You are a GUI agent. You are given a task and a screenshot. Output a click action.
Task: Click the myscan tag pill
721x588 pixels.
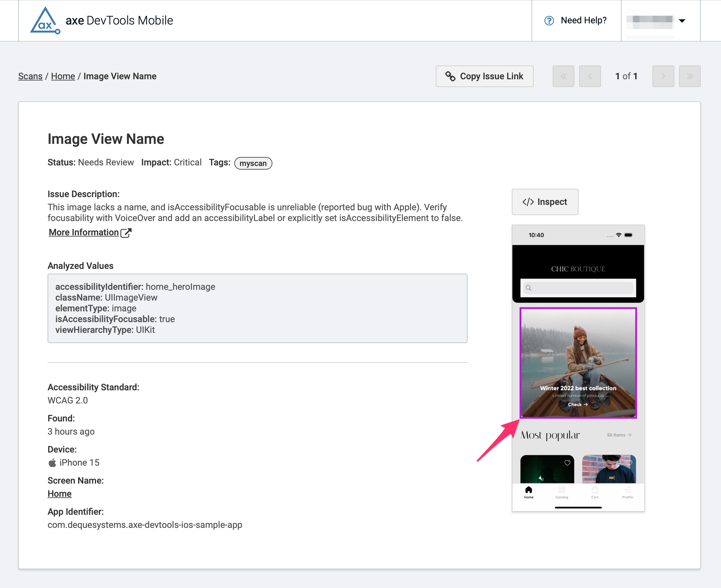point(253,163)
